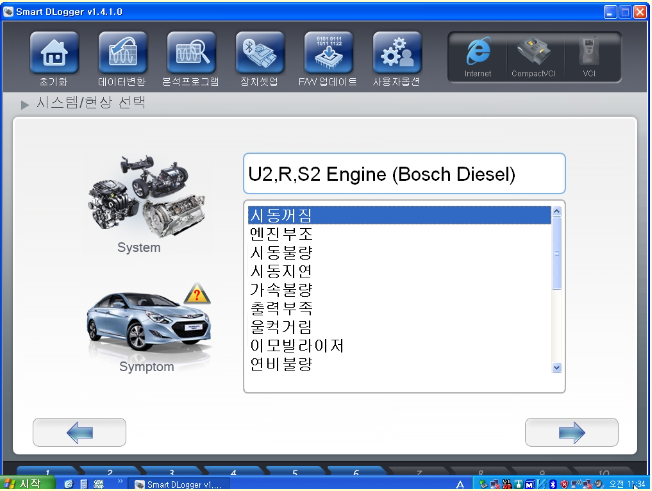Image resolution: width=652 pixels, height=491 pixels.
Task: Select 울컥거림 in the symptom list
Action: (x=399, y=327)
